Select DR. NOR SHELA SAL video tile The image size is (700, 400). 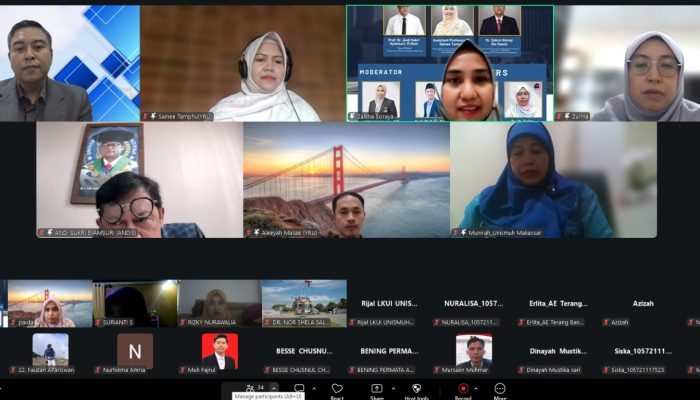click(304, 304)
